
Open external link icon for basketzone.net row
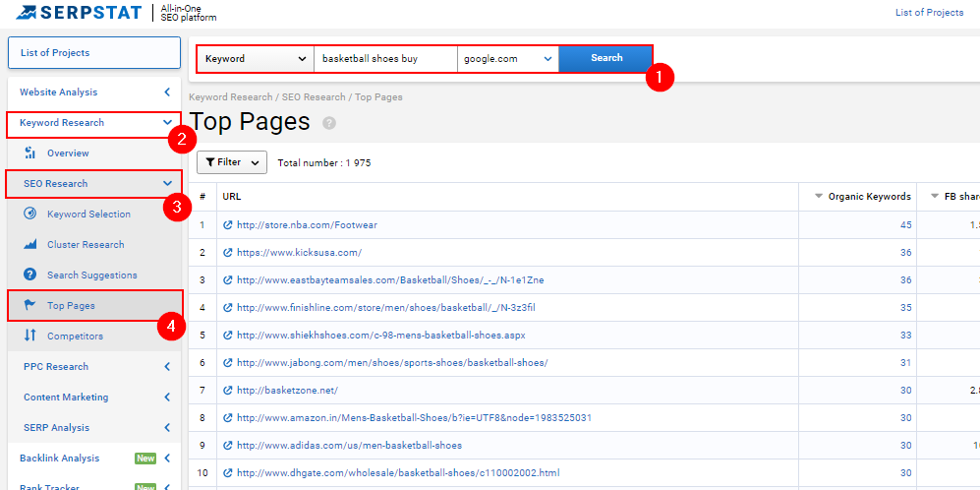tap(228, 390)
